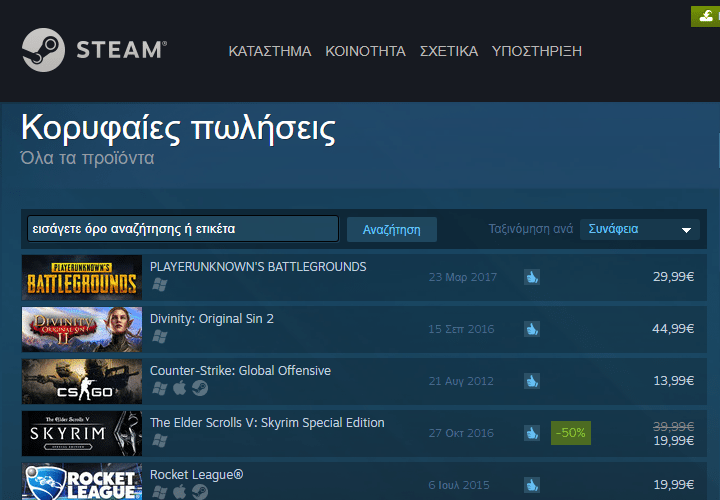Click the -50% discount badge on Skyrim
This screenshot has width=720, height=500.
pos(571,433)
